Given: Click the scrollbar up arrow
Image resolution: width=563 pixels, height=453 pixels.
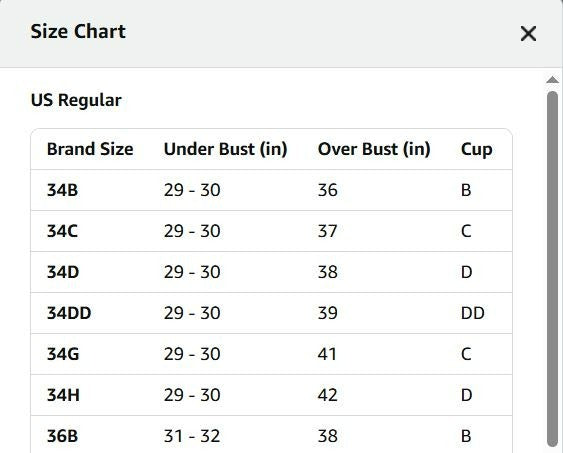Looking at the screenshot, I should pyautogui.click(x=552, y=80).
